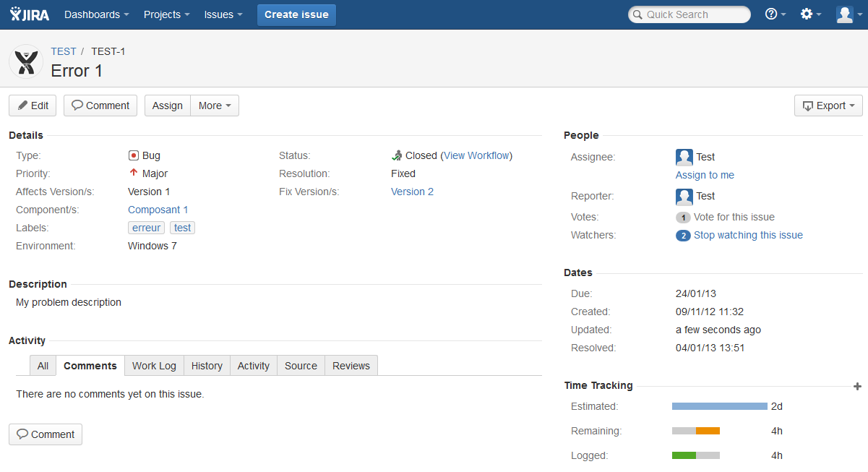
Task: Click the Comment button below the activity
Action: (46, 434)
